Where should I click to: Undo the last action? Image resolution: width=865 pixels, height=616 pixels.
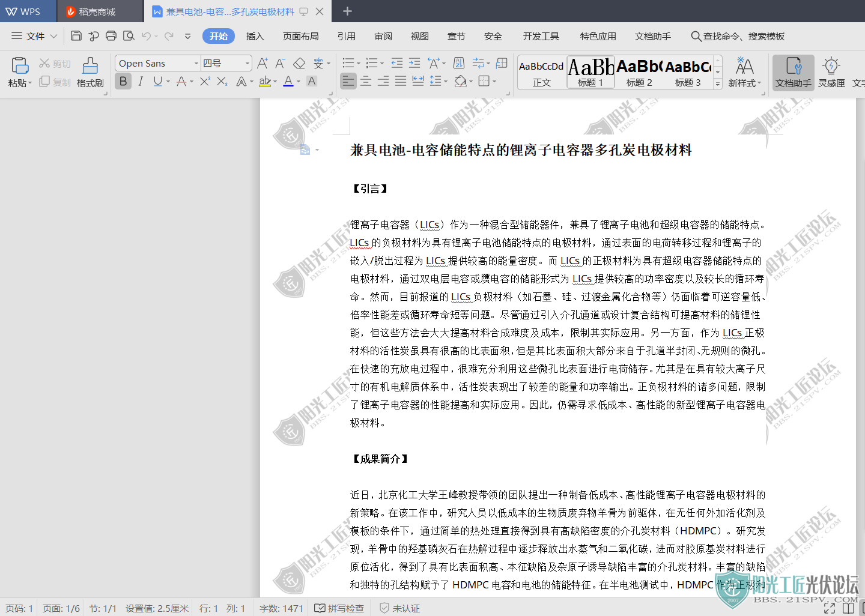click(x=146, y=36)
